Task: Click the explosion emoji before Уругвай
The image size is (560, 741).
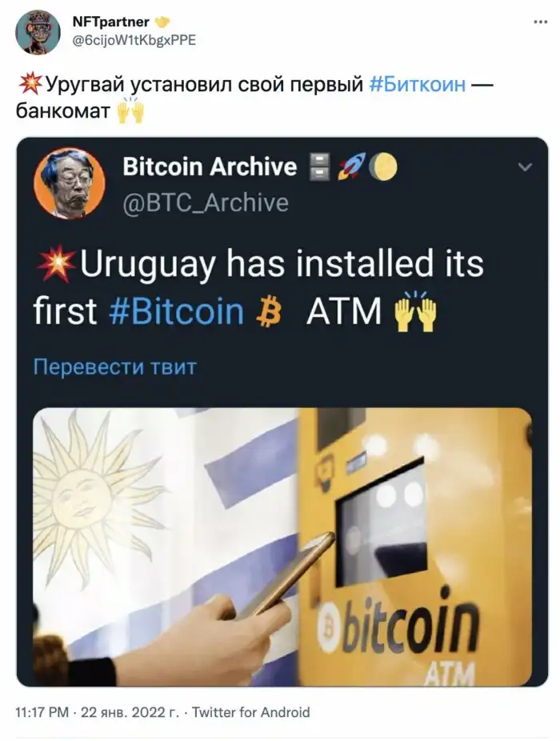Action: coord(31,85)
